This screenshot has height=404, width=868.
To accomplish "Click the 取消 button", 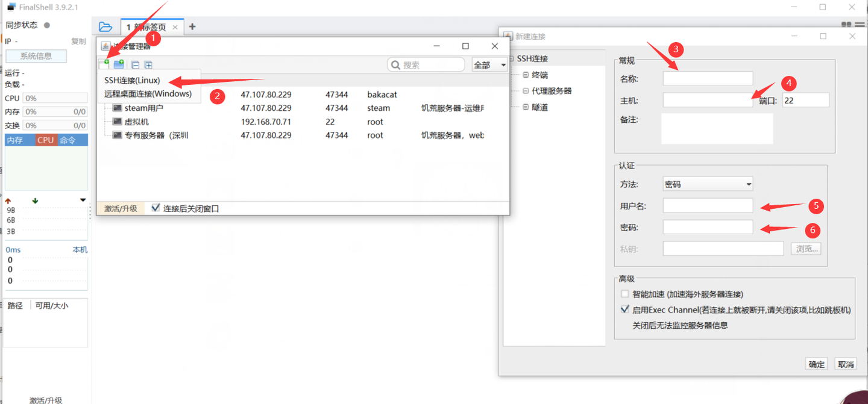I will (x=846, y=364).
